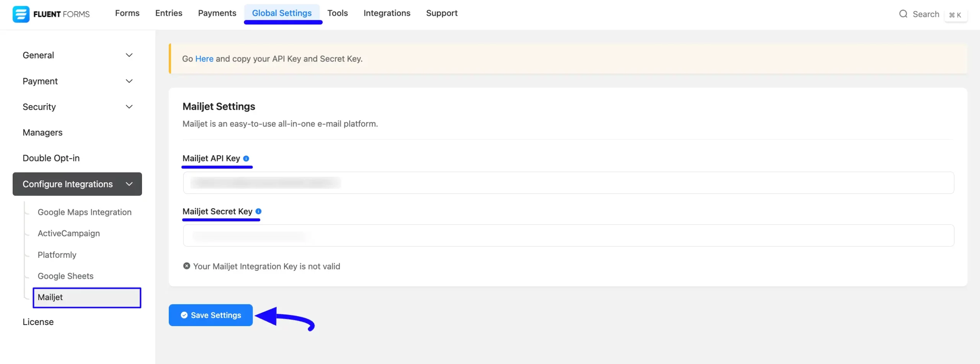Image resolution: width=980 pixels, height=364 pixels.
Task: Expand the Security settings section
Action: tap(129, 107)
